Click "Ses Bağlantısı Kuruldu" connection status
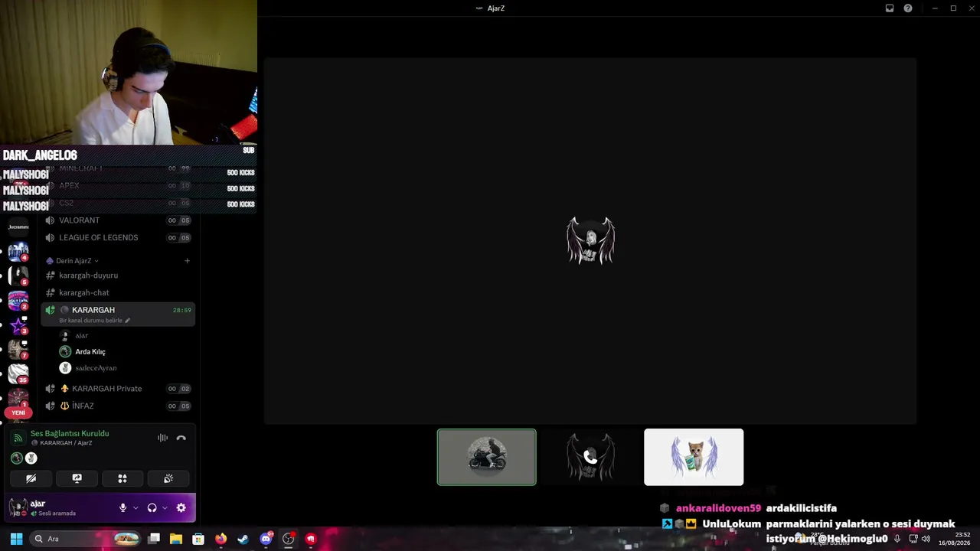 [x=70, y=434]
